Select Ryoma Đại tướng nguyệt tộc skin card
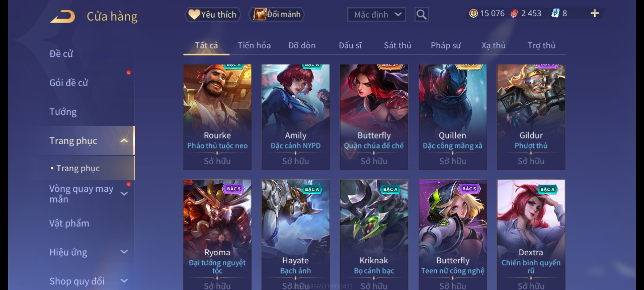644x290 pixels. [217, 235]
